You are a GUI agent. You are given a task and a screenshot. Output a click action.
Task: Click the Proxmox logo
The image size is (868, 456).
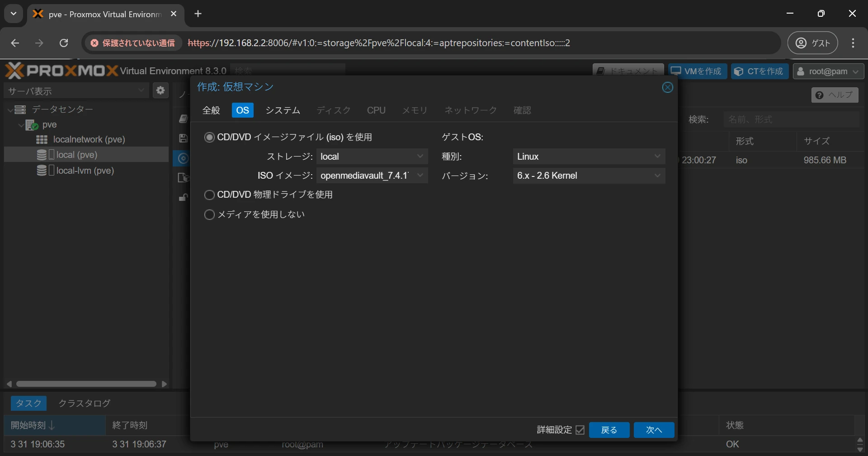61,71
